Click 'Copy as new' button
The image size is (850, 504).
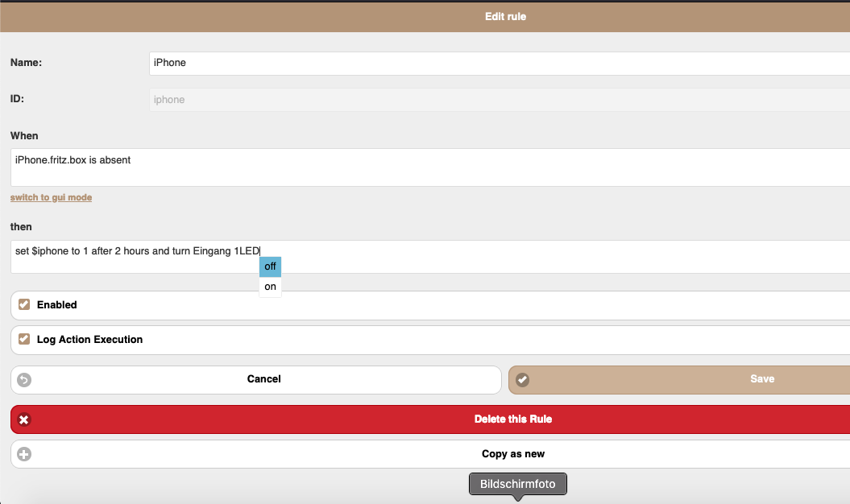[x=430, y=454]
